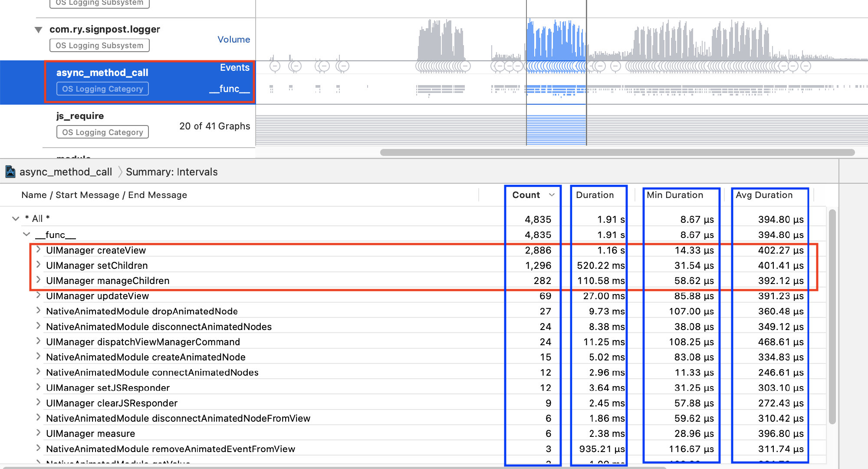Click the async_method_call instrument document icon

(x=10, y=172)
